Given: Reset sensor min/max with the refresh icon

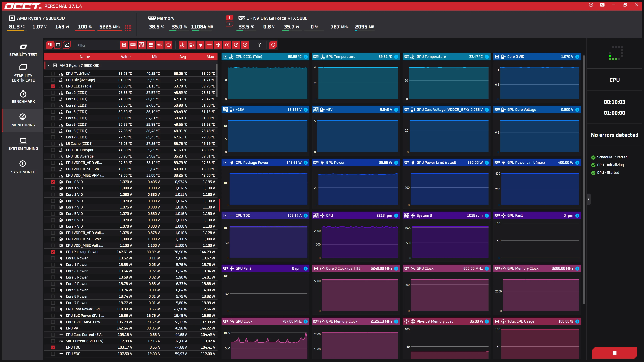Looking at the screenshot, I should 273,45.
